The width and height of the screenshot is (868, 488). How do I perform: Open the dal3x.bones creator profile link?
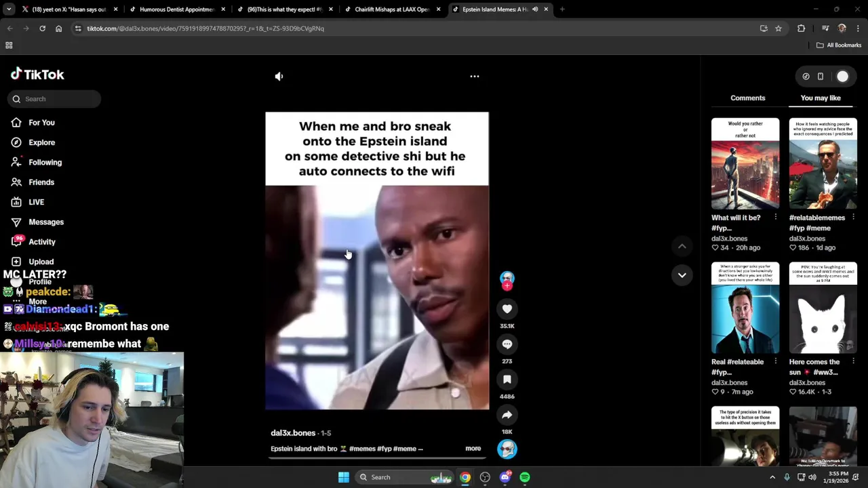(293, 433)
